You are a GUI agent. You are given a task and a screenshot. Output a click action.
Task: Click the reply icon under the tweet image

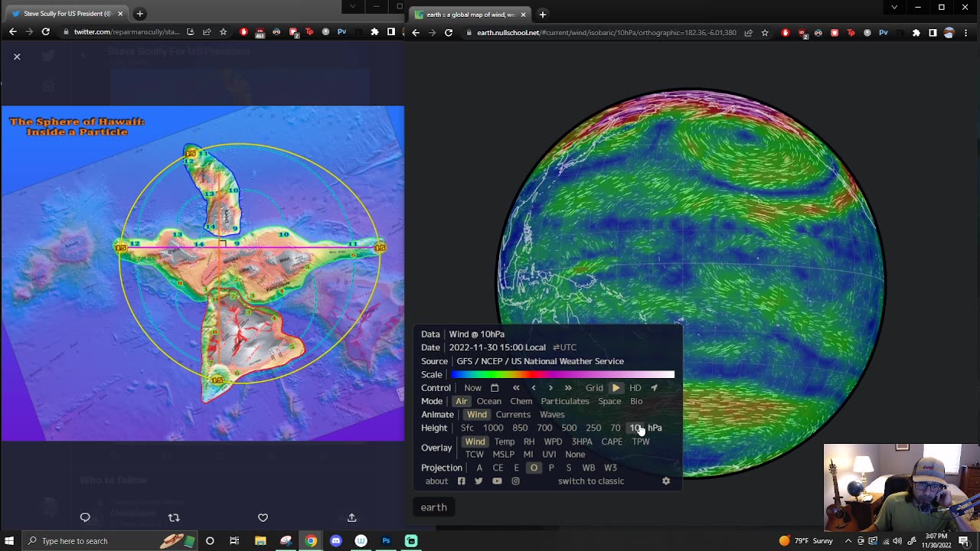(x=85, y=517)
